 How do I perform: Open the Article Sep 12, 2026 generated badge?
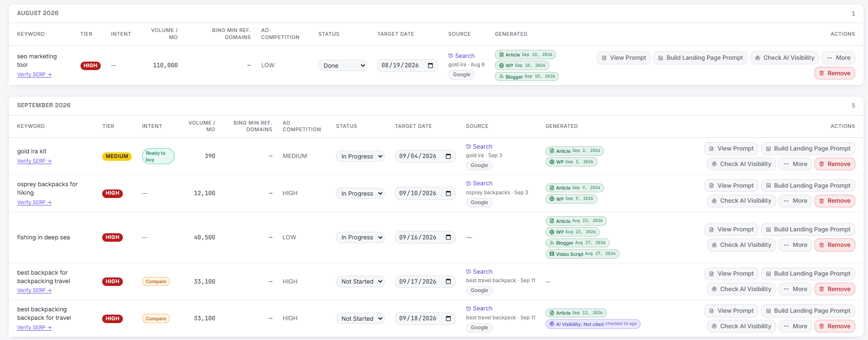[576, 313]
